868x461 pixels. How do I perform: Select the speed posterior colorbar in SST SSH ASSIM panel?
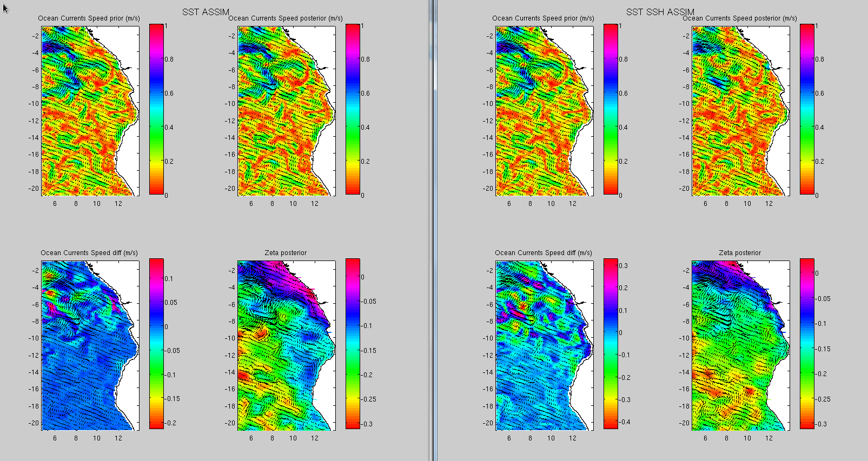(x=807, y=109)
